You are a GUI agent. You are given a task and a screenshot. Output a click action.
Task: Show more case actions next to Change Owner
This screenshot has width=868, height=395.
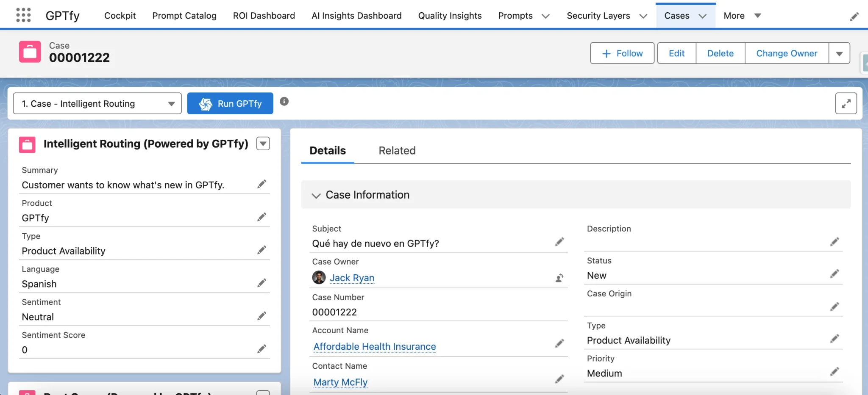(839, 53)
